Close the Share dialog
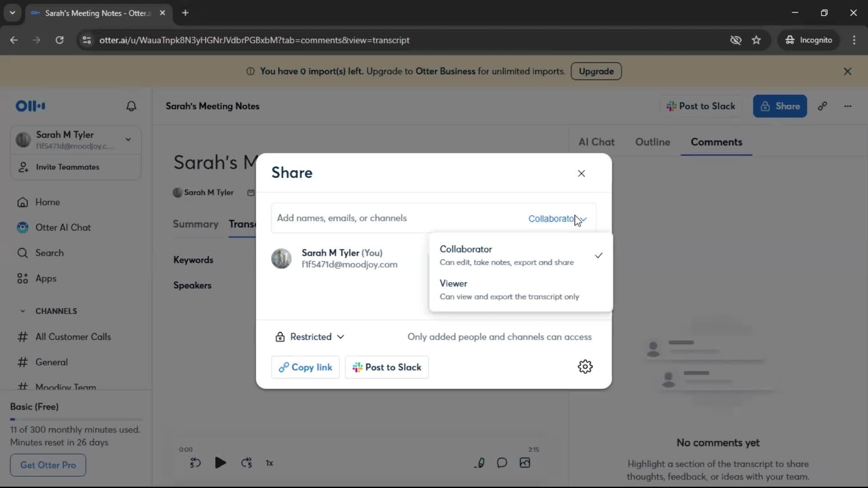The width and height of the screenshot is (868, 488). 581,174
